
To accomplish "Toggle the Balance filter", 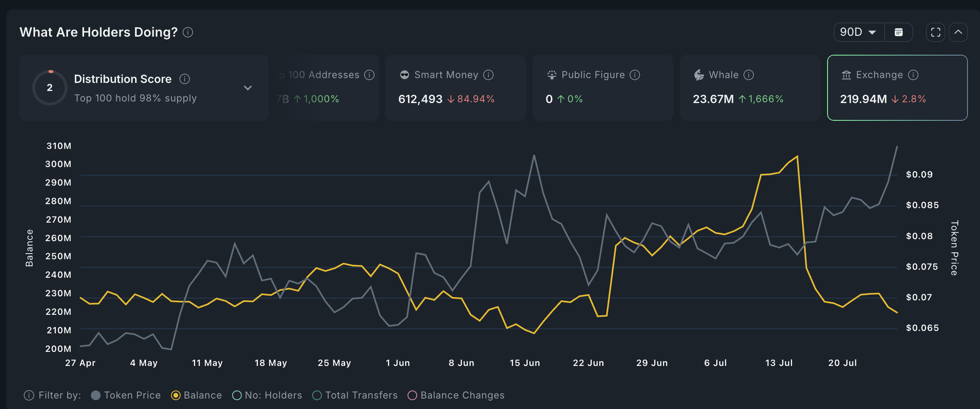I will point(176,395).
